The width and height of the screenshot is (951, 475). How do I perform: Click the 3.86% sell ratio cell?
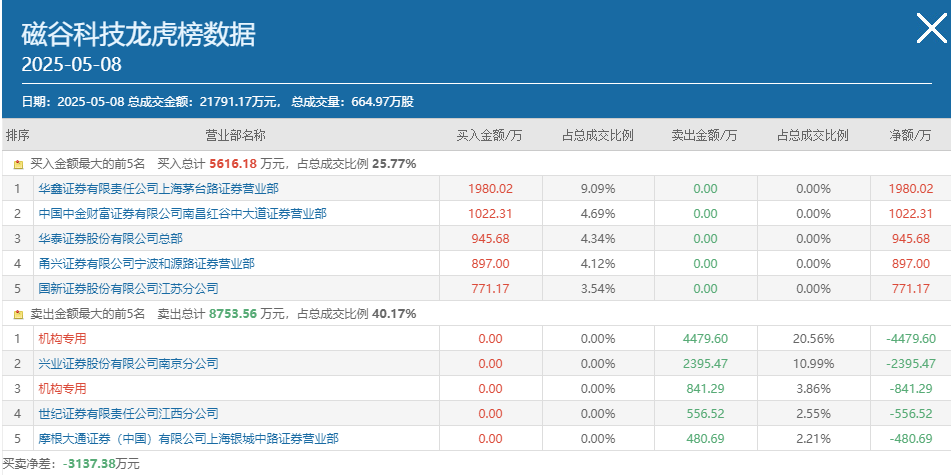click(813, 388)
